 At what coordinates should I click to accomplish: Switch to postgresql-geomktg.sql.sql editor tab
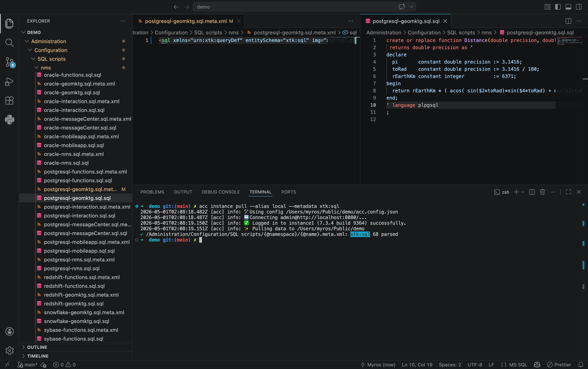point(406,21)
